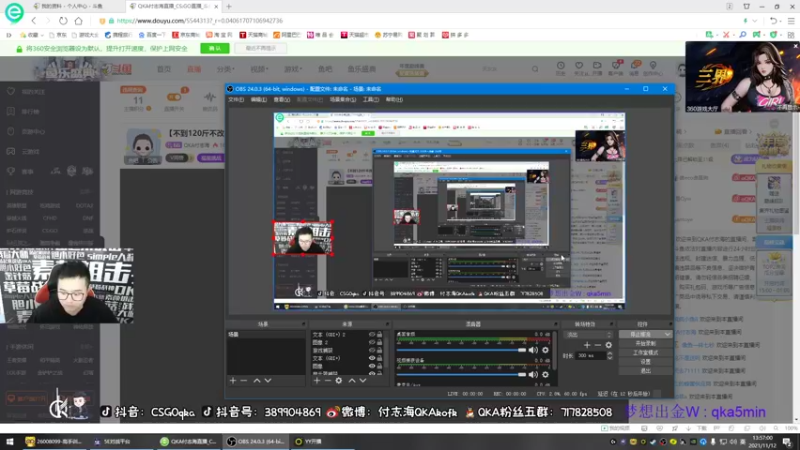800x450 pixels.
Task: Mute second mixer channel speaker
Action: [533, 374]
